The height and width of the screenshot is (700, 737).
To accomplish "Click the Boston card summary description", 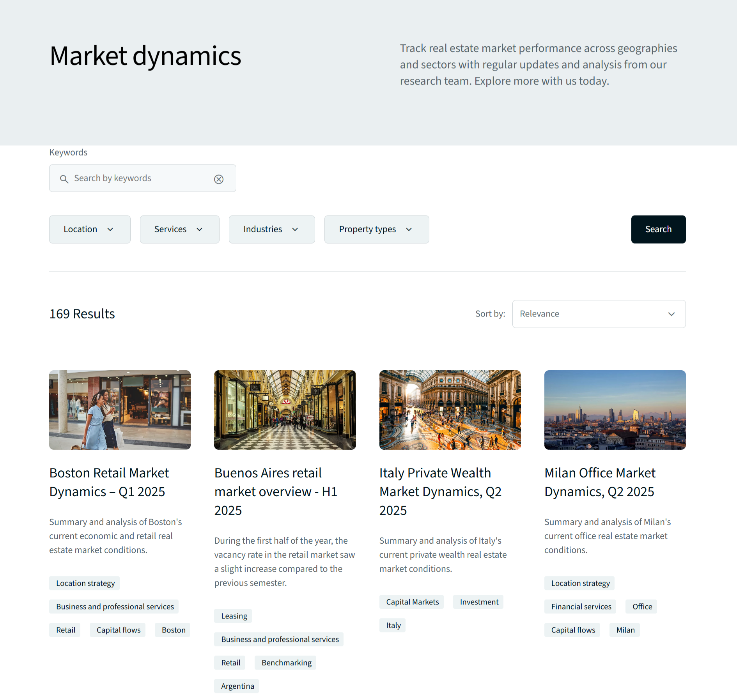I will pyautogui.click(x=116, y=536).
